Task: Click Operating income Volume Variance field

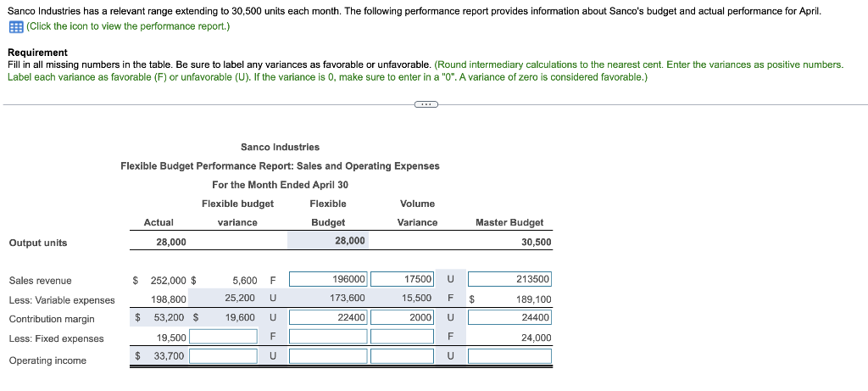Action: click(x=403, y=356)
